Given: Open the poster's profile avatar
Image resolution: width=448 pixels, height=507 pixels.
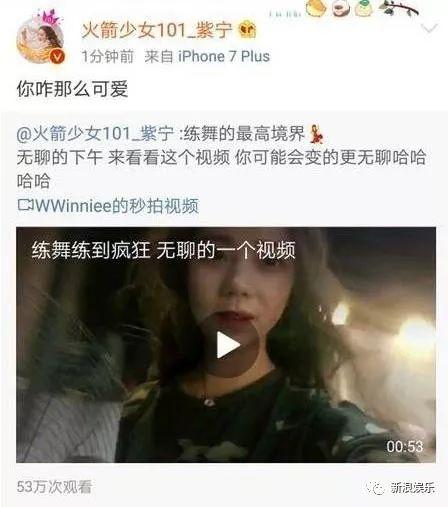Looking at the screenshot, I should coord(40,37).
